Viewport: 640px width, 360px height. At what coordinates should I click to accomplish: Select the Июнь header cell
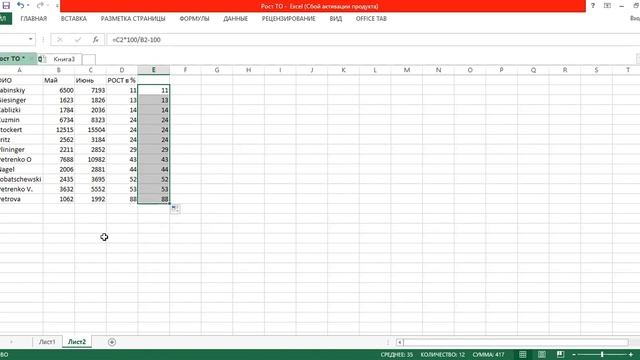click(90, 80)
